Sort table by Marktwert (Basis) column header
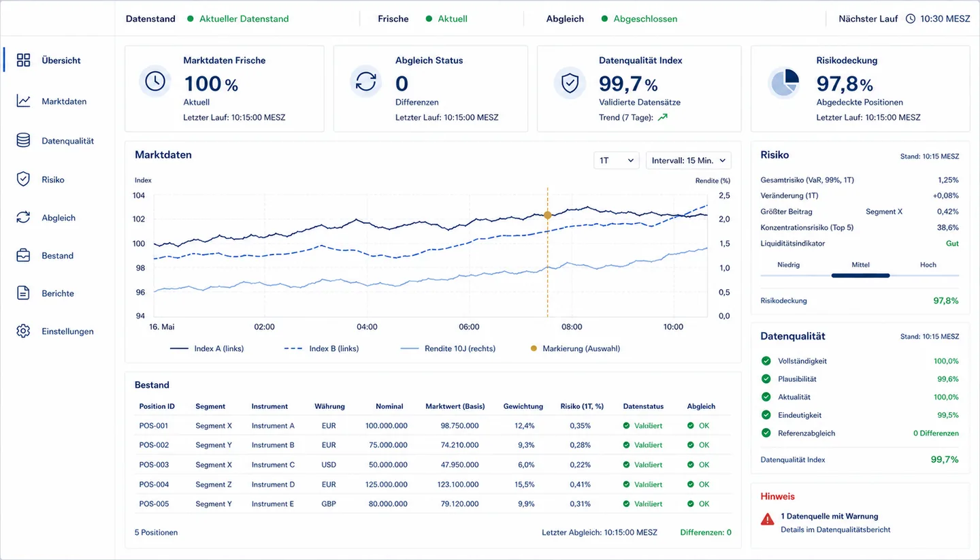980x560 pixels. [x=455, y=406]
